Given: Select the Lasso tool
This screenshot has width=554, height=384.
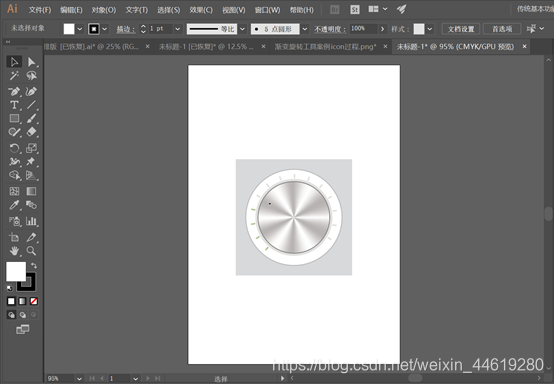Looking at the screenshot, I should pos(31,76).
